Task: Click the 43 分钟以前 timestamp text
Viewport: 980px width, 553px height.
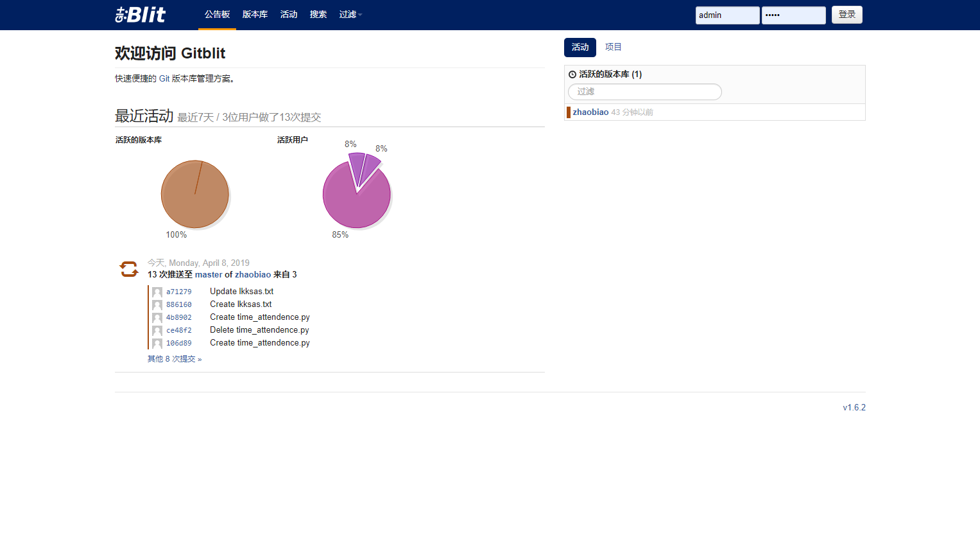Action: (632, 112)
